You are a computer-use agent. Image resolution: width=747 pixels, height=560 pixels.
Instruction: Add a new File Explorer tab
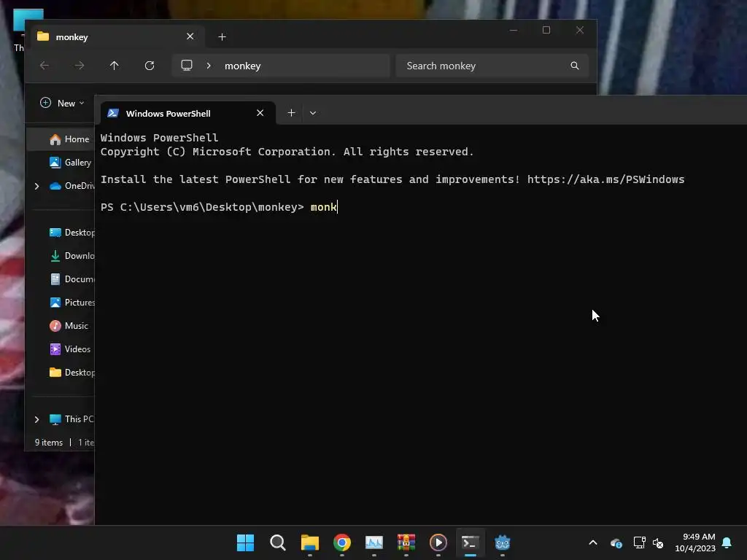point(222,36)
